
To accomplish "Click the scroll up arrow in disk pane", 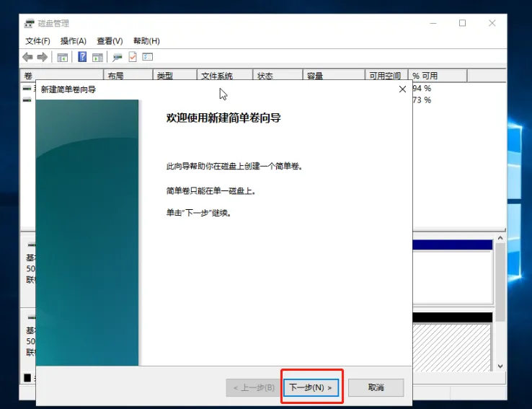I will (x=500, y=238).
